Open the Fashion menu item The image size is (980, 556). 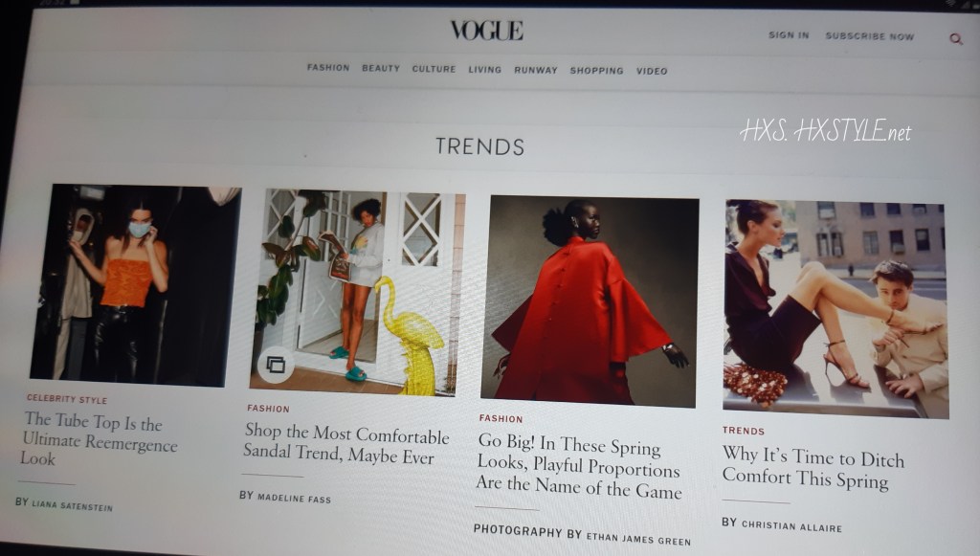point(328,68)
